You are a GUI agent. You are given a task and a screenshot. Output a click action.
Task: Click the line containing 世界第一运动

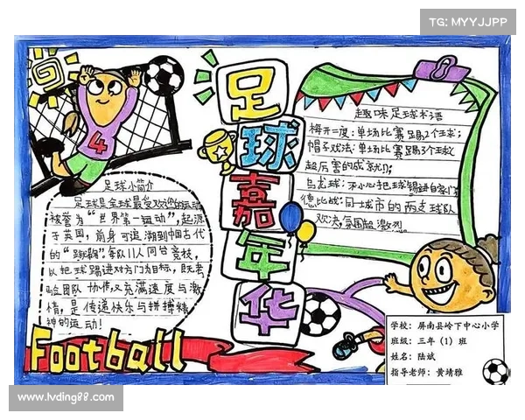click(127, 220)
